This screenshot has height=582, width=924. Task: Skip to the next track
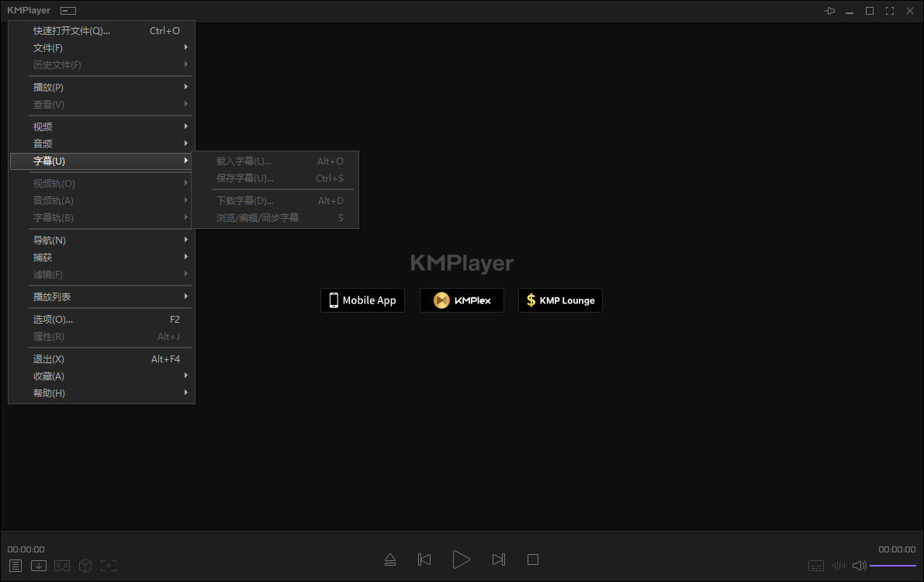499,559
